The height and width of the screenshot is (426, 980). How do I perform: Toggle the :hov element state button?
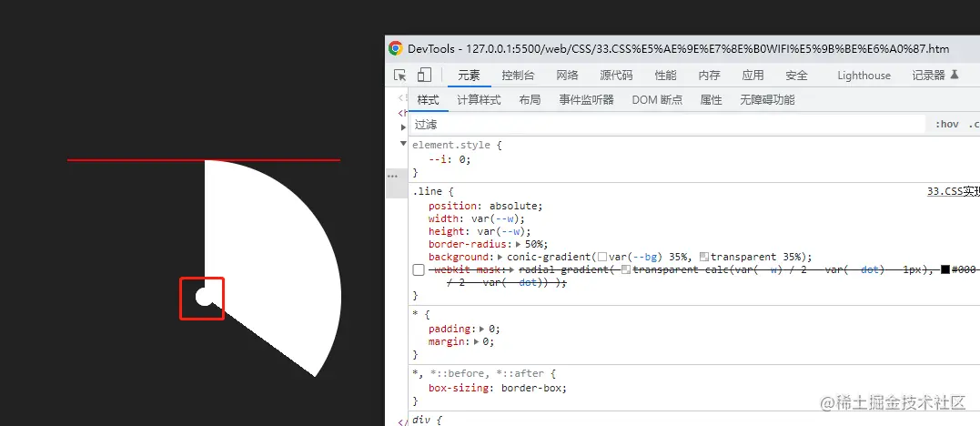point(947,124)
